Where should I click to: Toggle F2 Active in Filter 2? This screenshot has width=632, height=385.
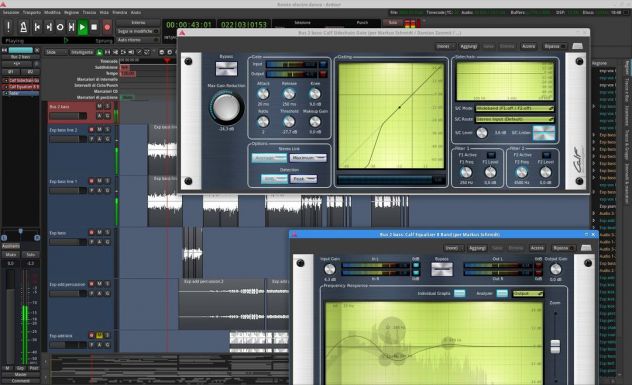(546, 155)
